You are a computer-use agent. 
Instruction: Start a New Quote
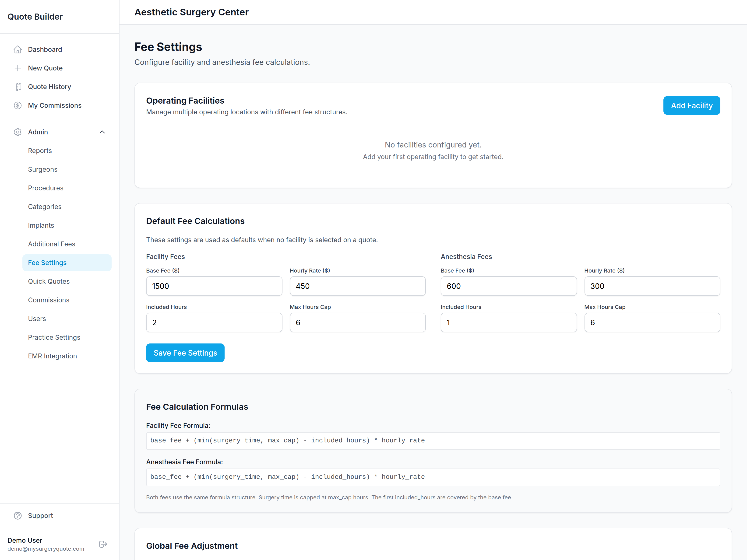point(60,68)
